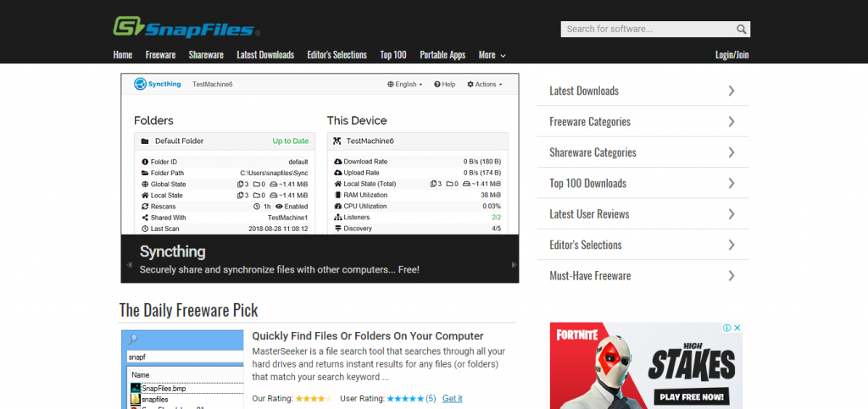Click the SnapFiles logo
Viewport: 868px width, 409px height.
pyautogui.click(x=186, y=27)
